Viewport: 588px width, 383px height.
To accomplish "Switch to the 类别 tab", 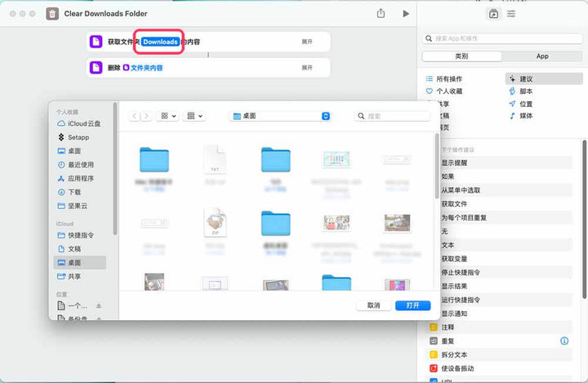I will pyautogui.click(x=461, y=56).
